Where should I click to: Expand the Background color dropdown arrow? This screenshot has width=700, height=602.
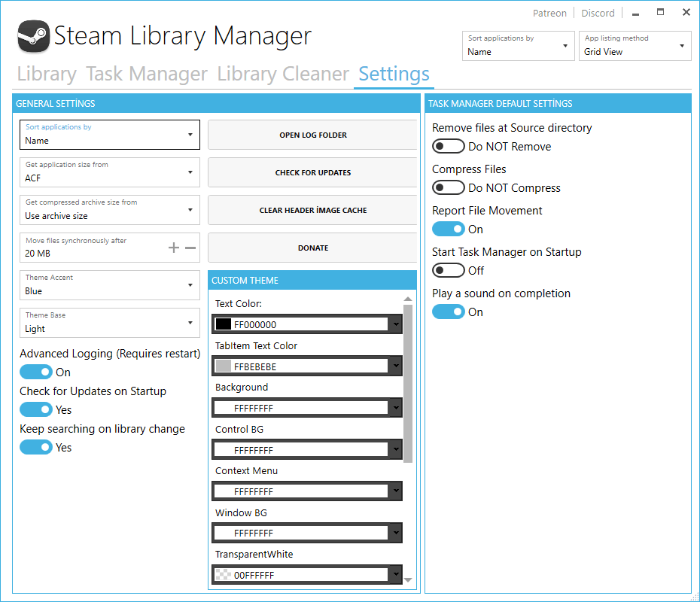pyautogui.click(x=396, y=408)
